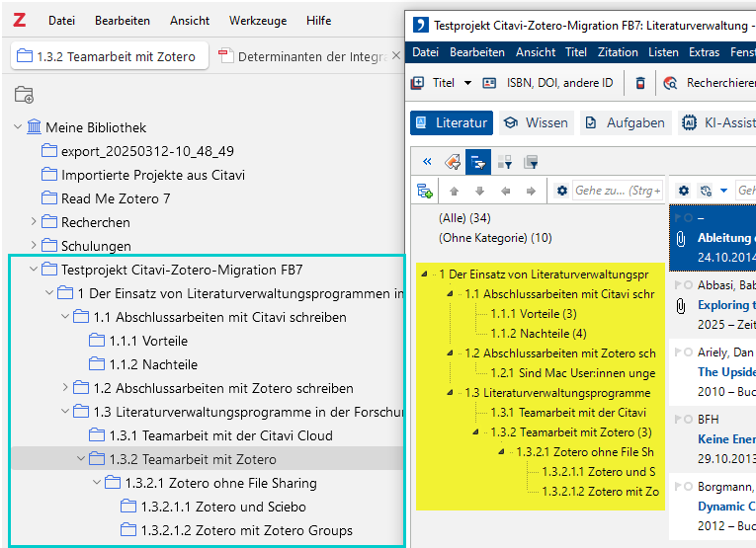
Task: Collapse 1 Der Einsatz node in Citavi tree
Action: point(424,274)
